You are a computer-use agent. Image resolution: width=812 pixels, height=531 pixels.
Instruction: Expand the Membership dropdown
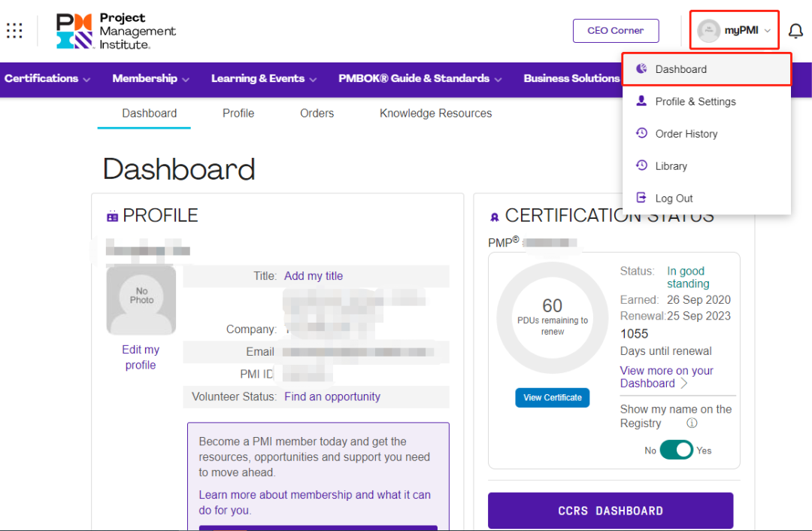(x=150, y=78)
